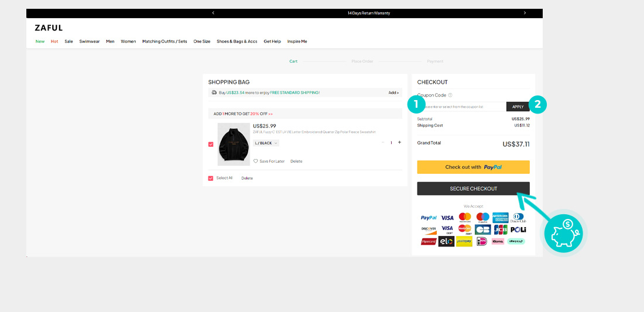
Task: Open the Women menu
Action: [128, 42]
